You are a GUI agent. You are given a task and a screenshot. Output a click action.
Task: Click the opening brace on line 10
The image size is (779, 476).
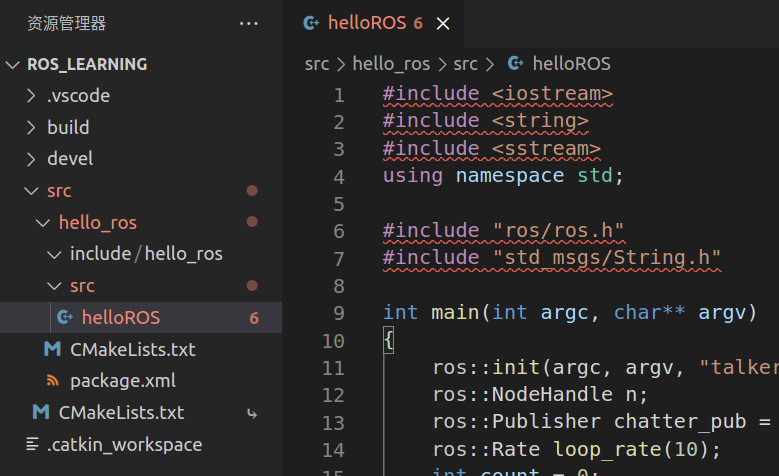tap(389, 340)
